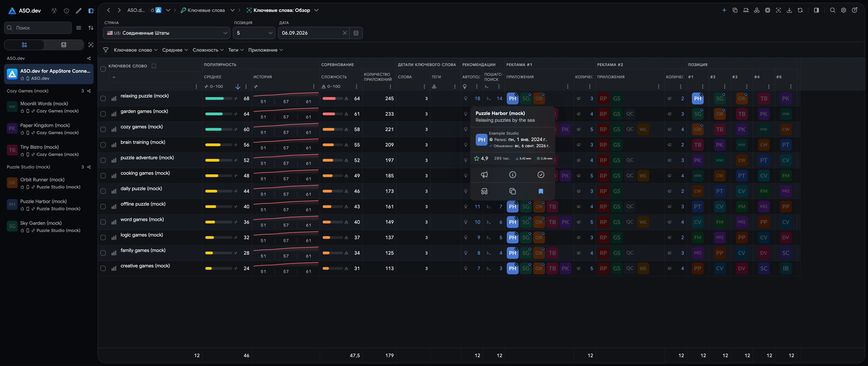Click the plus icon in top toolbar
This screenshot has width=868, height=366.
coord(724,10)
